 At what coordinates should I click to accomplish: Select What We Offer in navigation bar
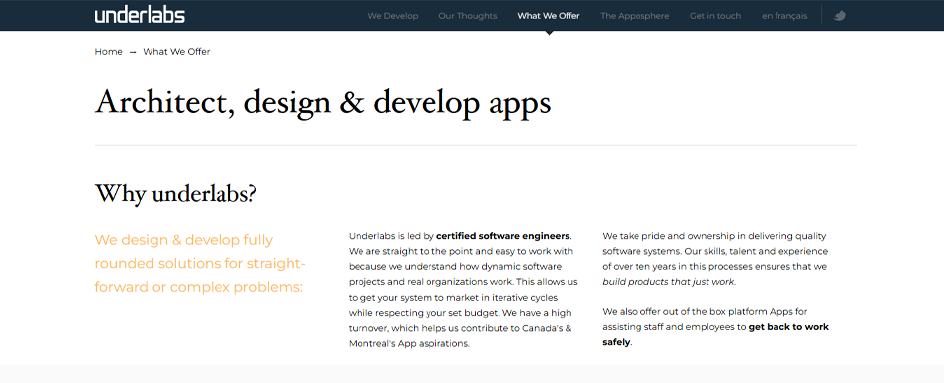548,16
